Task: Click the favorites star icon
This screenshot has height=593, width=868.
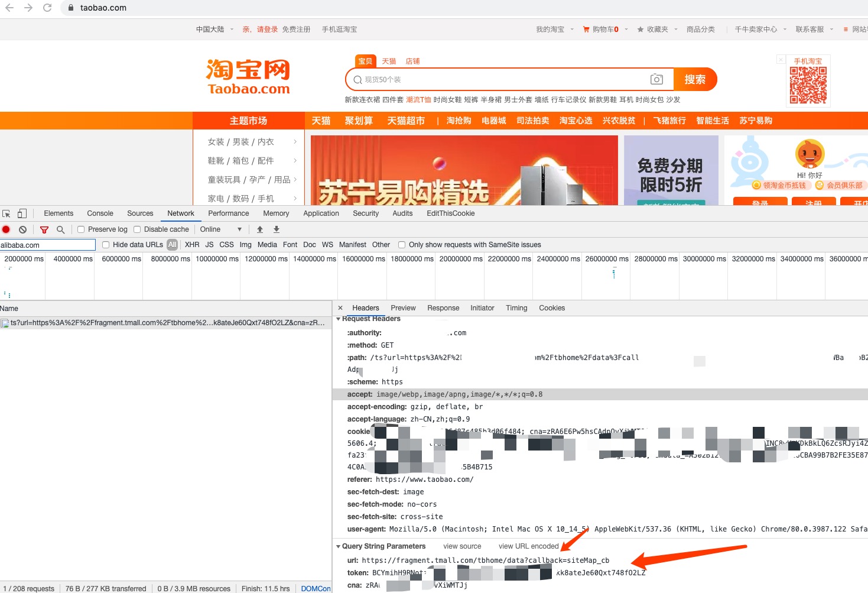Action: pyautogui.click(x=640, y=29)
